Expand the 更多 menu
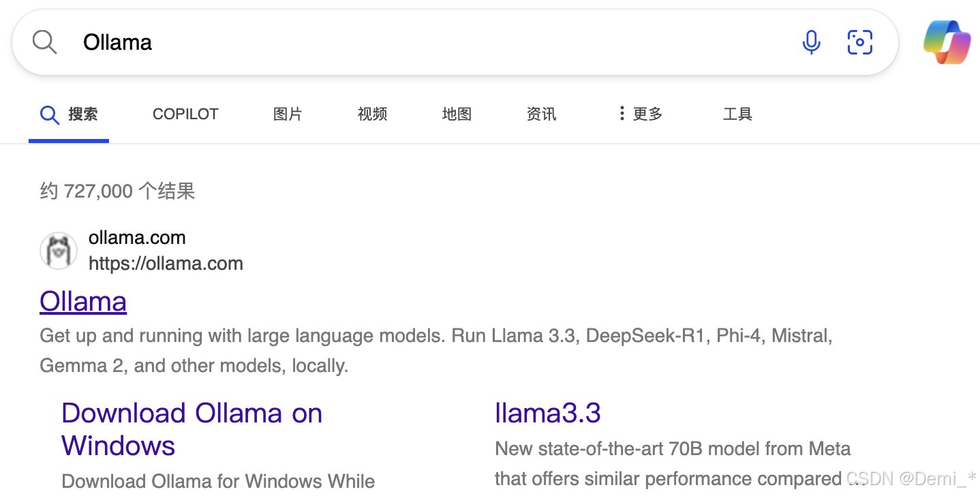This screenshot has height=496, width=980. (x=640, y=114)
